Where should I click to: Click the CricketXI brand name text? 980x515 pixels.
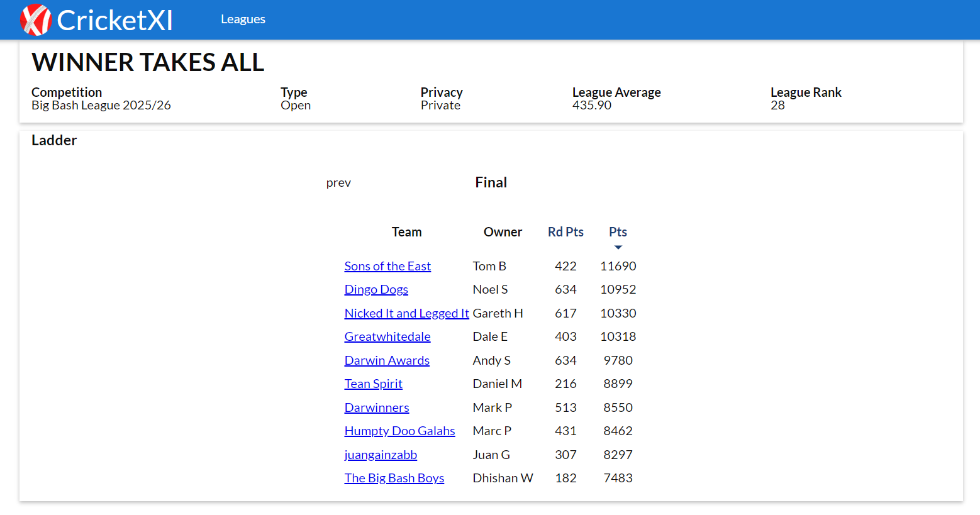[x=114, y=20]
